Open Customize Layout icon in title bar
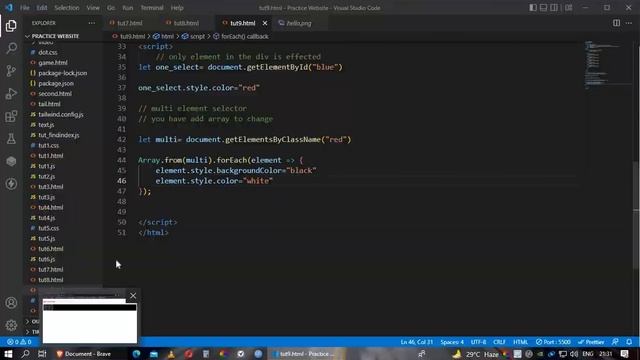 pos(569,8)
